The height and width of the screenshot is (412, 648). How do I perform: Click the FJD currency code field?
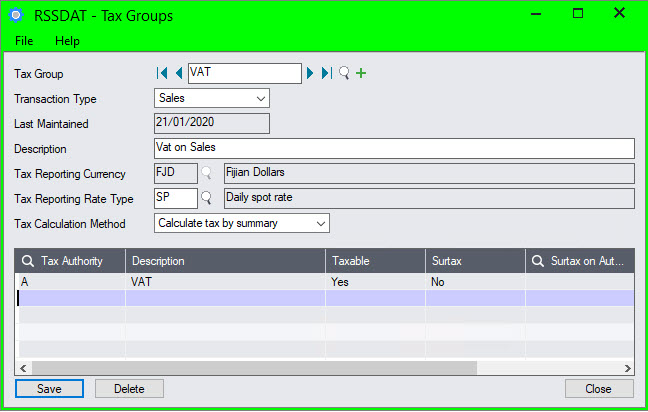[x=176, y=174]
